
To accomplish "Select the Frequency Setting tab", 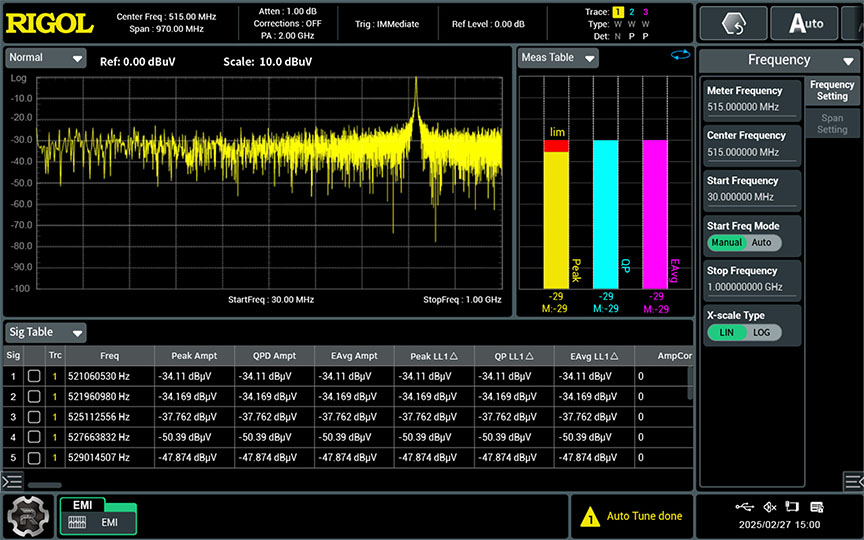I will (x=831, y=91).
